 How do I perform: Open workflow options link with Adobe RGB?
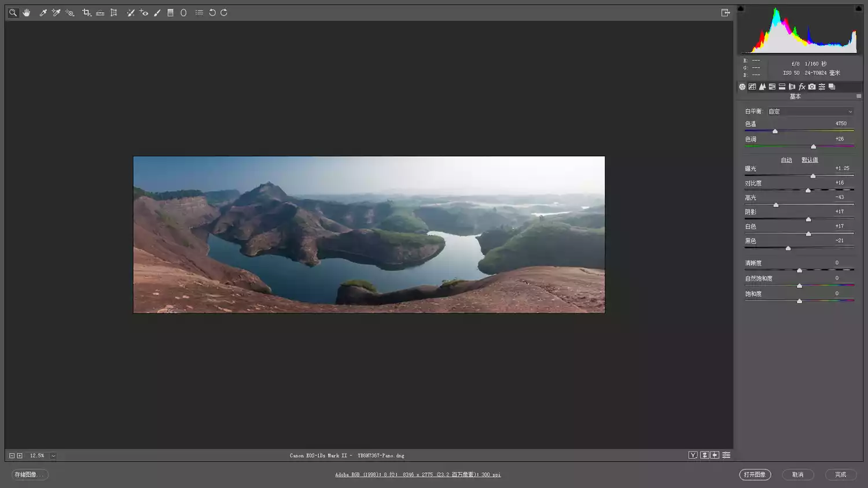click(x=418, y=475)
